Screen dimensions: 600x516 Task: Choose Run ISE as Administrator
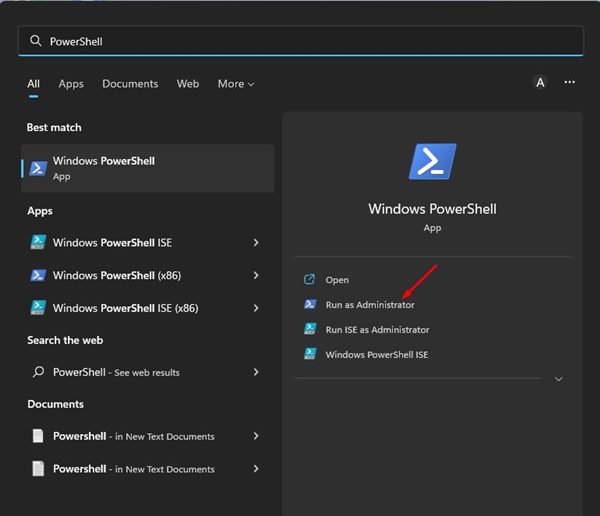point(377,330)
